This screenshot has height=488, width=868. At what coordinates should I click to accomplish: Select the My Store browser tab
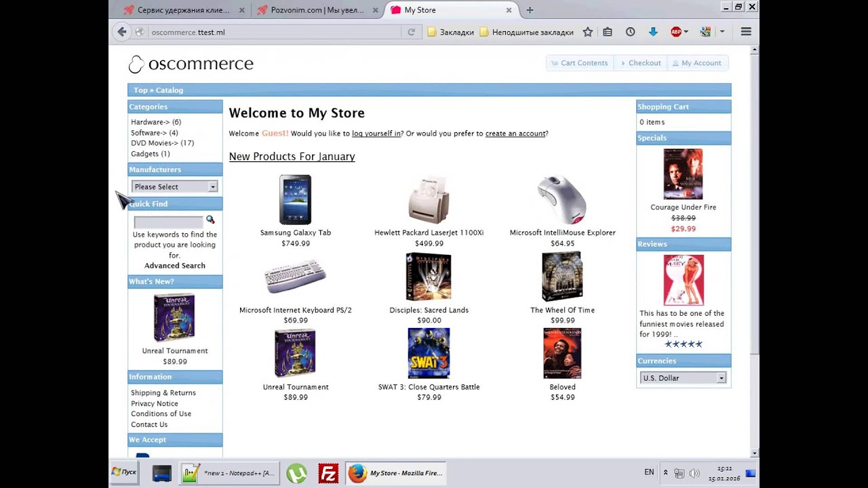(x=451, y=10)
